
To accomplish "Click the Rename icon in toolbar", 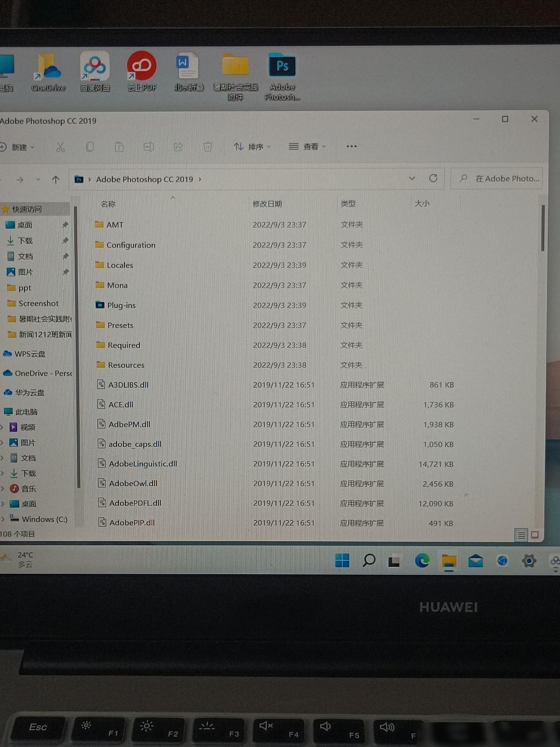I will coord(149,147).
